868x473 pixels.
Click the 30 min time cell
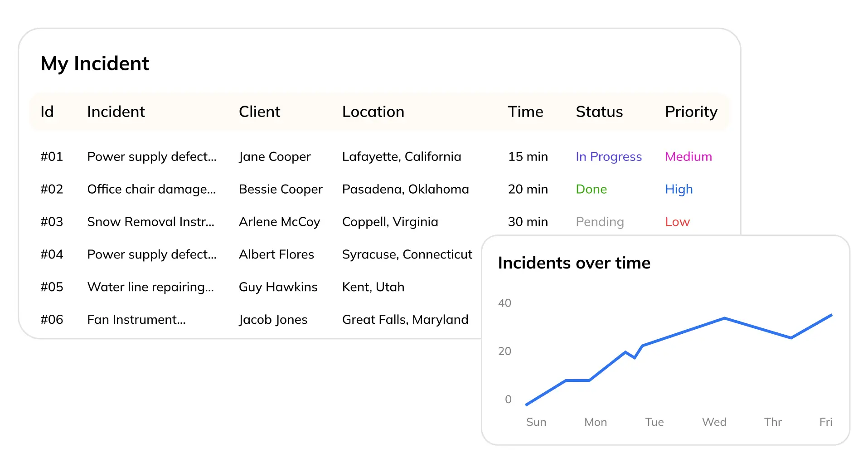[528, 222]
